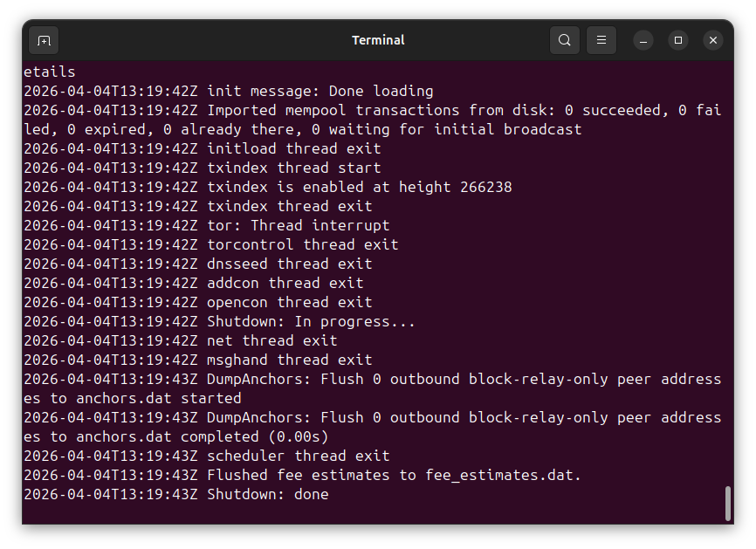Click the "Shutdown: done" log line

click(267, 495)
